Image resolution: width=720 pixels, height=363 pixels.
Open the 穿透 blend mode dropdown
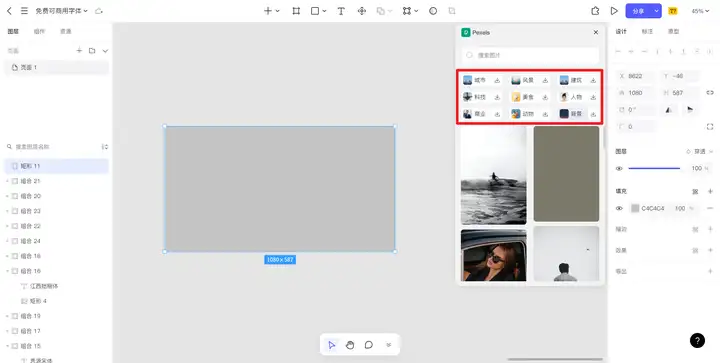(x=699, y=151)
